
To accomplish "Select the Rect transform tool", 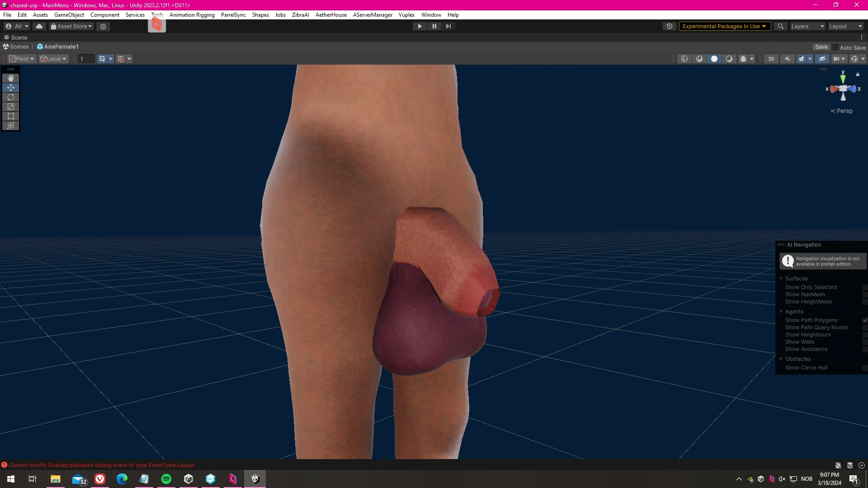I will click(x=11, y=116).
